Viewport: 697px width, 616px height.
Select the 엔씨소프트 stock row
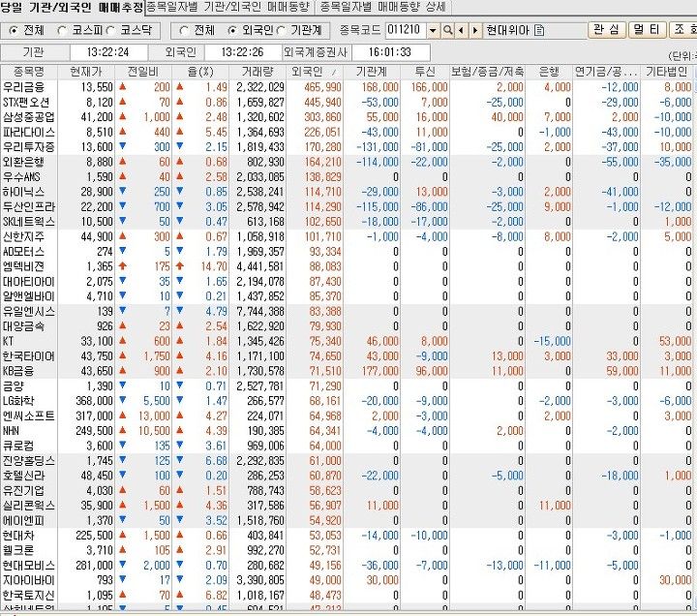click(x=347, y=416)
